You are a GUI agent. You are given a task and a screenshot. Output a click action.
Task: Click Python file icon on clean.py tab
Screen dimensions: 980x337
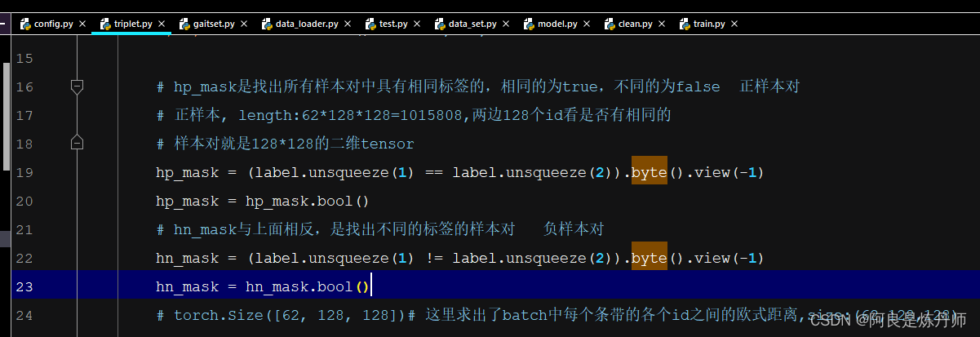click(609, 24)
